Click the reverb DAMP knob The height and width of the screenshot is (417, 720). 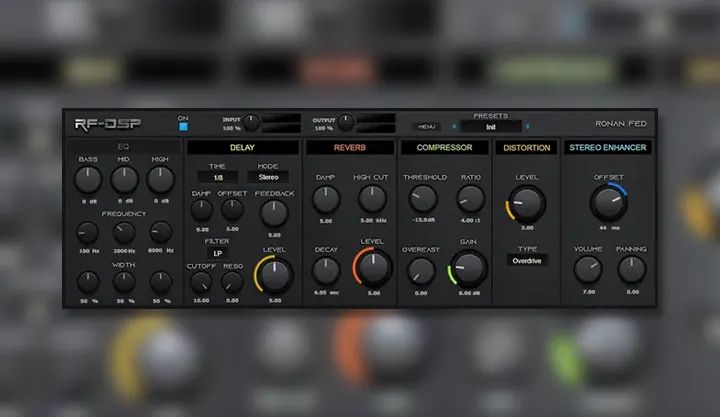click(326, 199)
